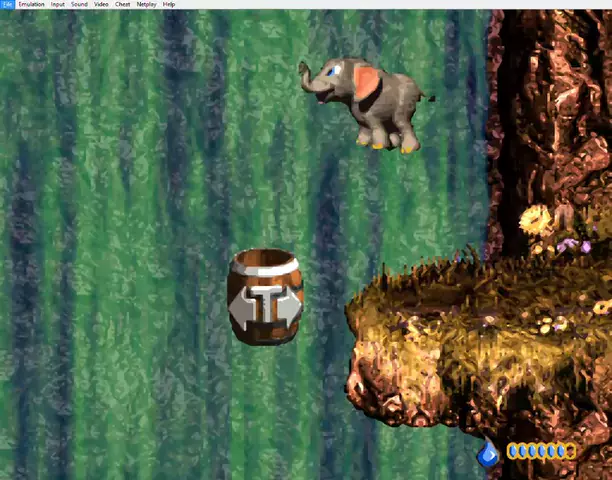This screenshot has height=480, width=612.
Task: Open the File menu
Action: click(x=7, y=4)
